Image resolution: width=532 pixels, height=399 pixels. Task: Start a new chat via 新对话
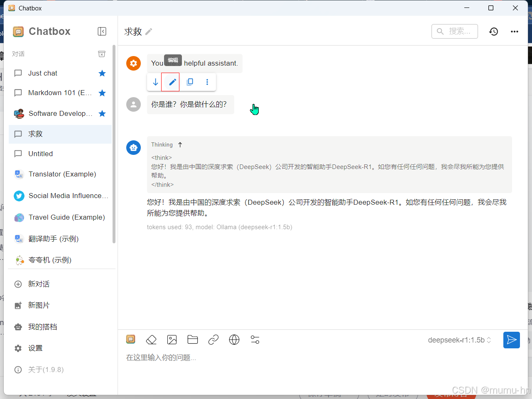click(60, 284)
